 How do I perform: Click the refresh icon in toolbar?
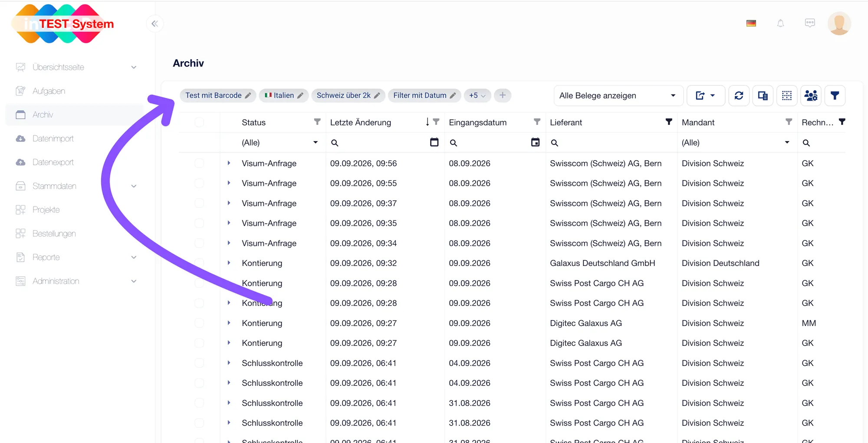pos(739,95)
